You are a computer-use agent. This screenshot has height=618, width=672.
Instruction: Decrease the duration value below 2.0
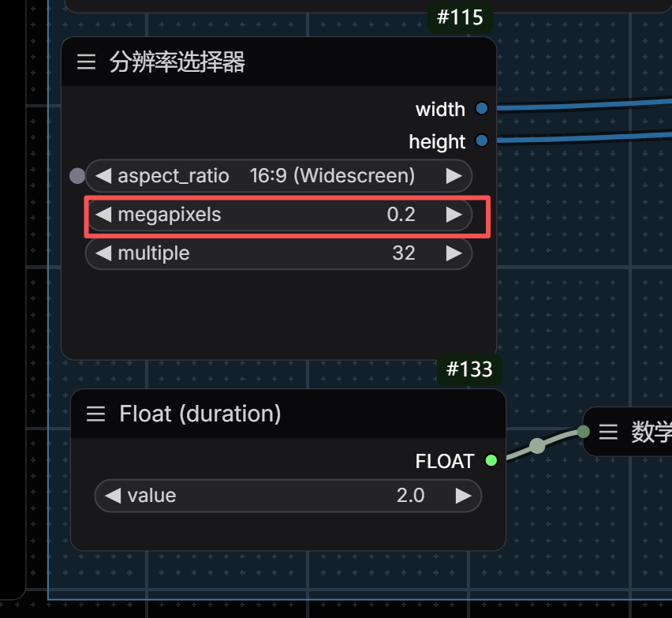point(113,496)
